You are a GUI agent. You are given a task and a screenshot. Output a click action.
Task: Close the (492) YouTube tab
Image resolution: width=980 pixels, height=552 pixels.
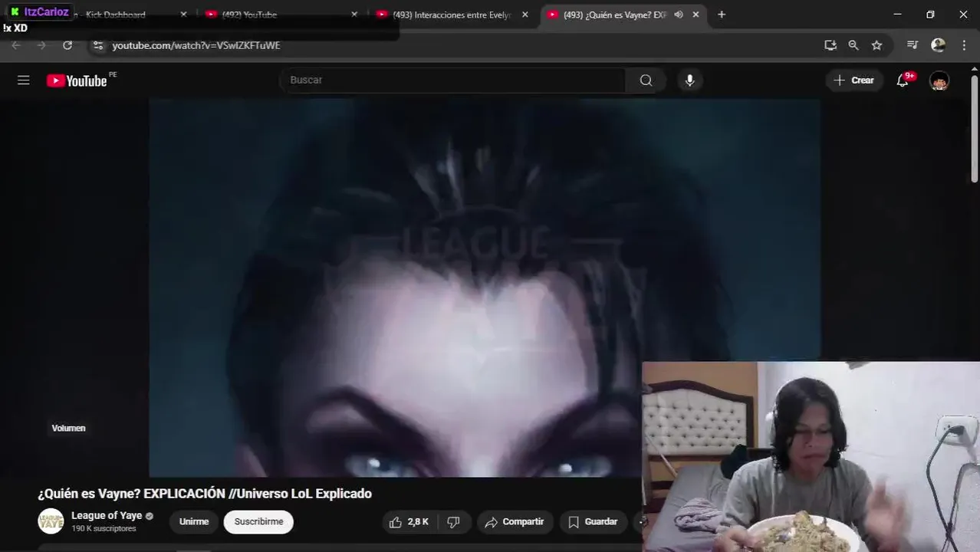point(354,15)
